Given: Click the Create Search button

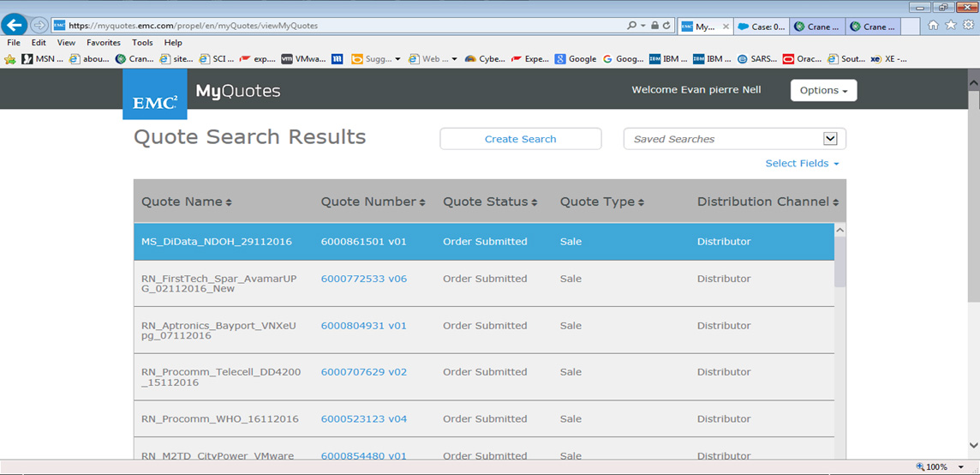Looking at the screenshot, I should pos(521,139).
